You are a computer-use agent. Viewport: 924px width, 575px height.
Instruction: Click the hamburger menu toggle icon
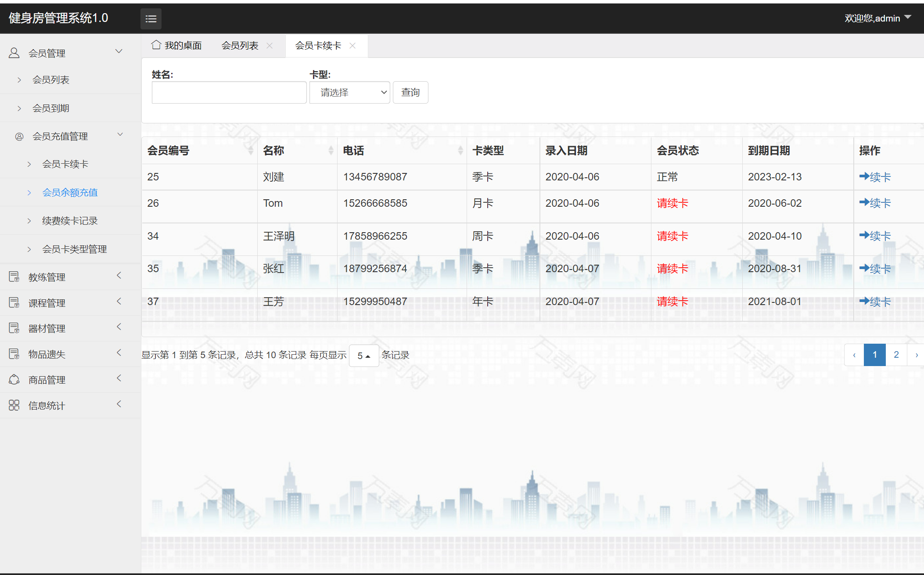151,18
